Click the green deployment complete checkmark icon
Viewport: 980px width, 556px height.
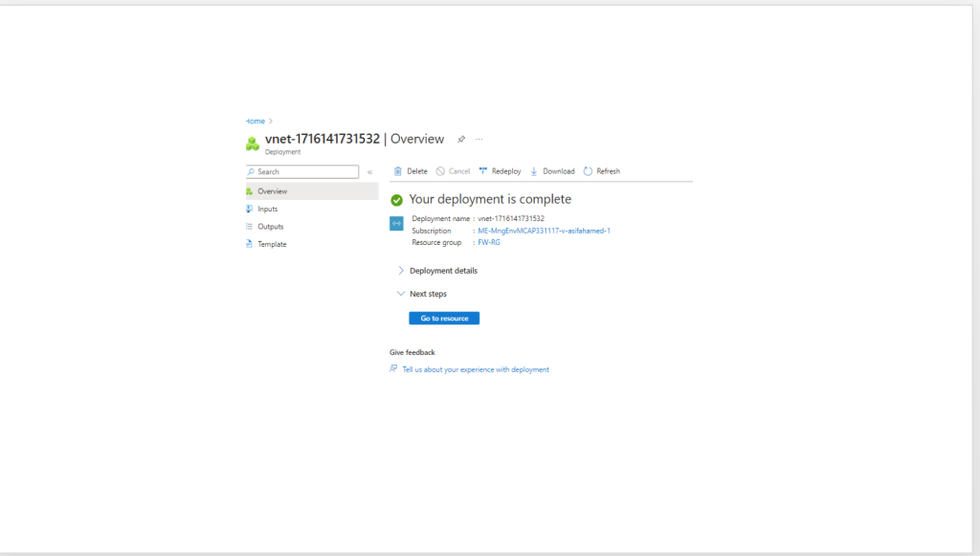click(x=396, y=200)
